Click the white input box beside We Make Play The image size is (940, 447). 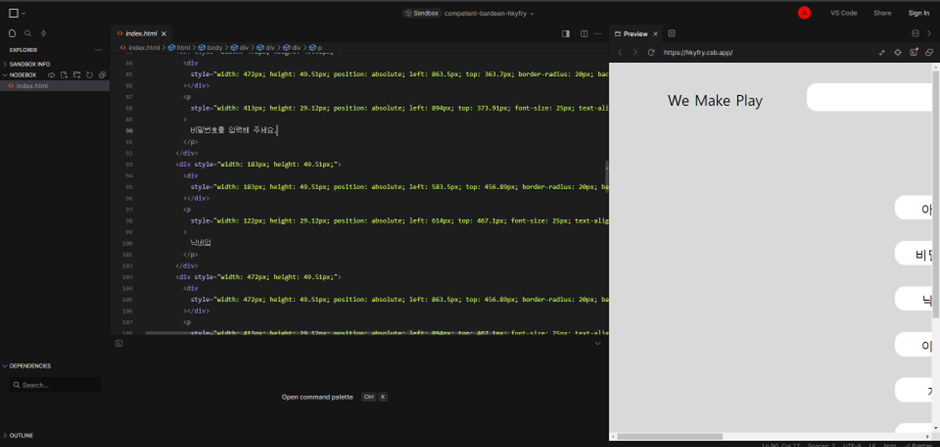(x=870, y=97)
